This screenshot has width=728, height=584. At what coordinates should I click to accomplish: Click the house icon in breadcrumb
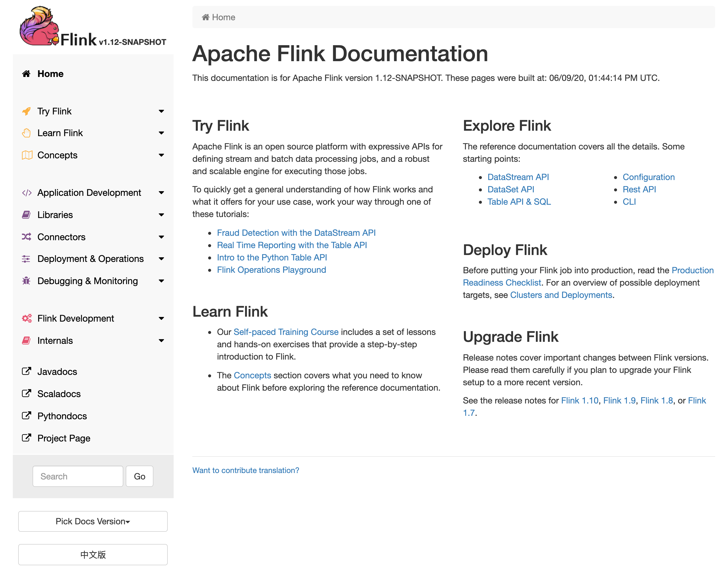205,17
